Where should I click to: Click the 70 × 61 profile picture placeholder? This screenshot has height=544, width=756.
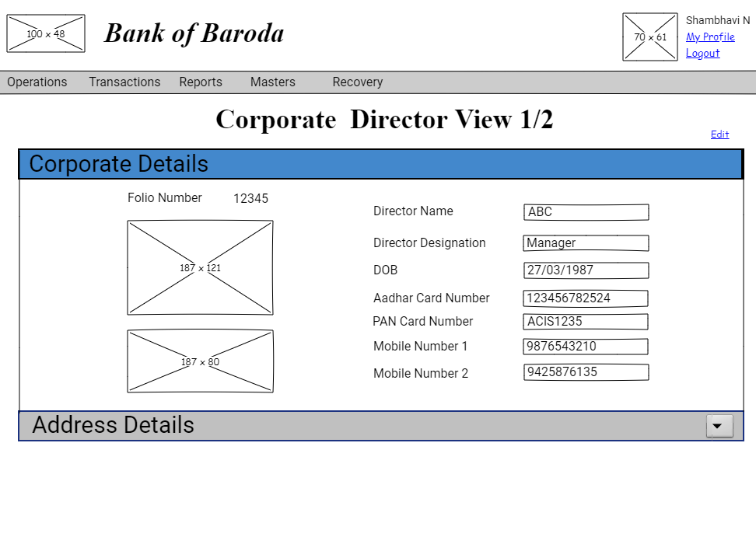650,37
